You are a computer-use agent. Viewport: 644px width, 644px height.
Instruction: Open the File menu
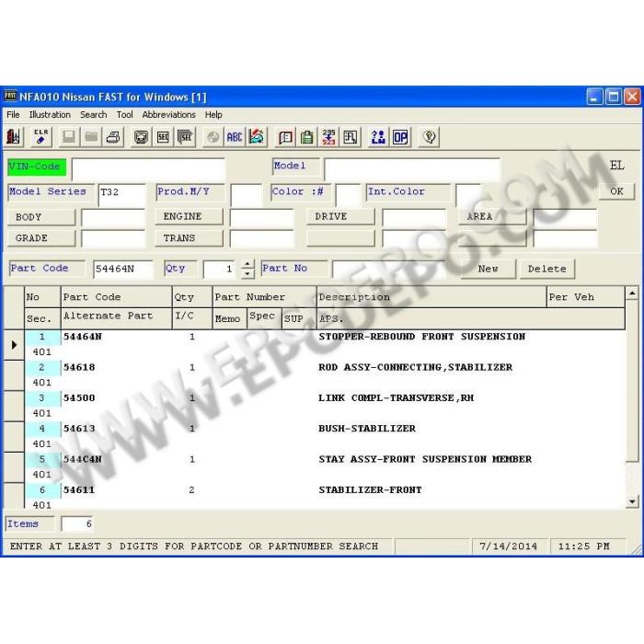pos(13,115)
